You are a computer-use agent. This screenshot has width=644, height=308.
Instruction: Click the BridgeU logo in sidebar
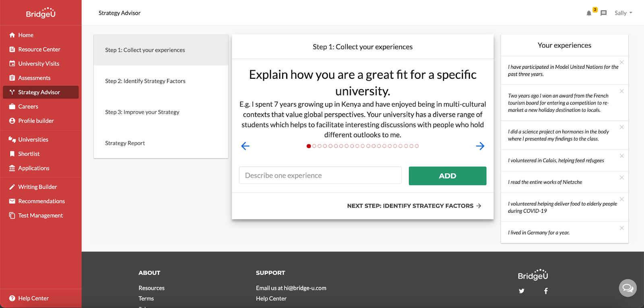[x=41, y=13]
